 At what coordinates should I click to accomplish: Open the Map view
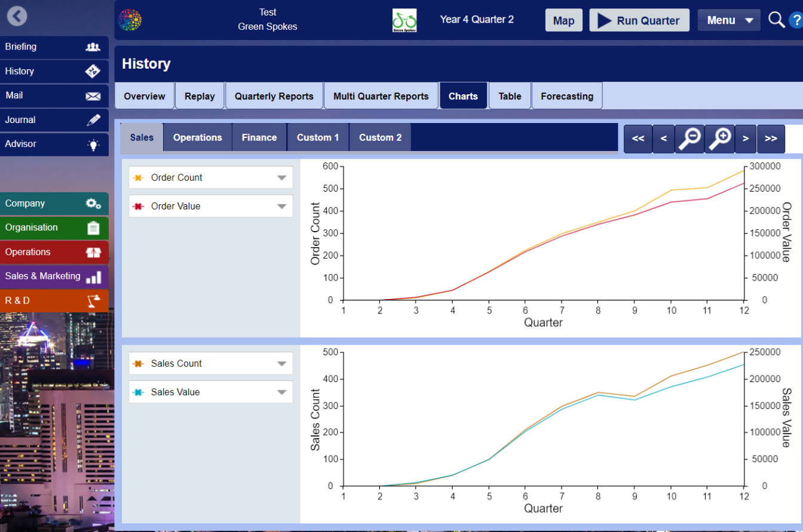click(x=563, y=19)
